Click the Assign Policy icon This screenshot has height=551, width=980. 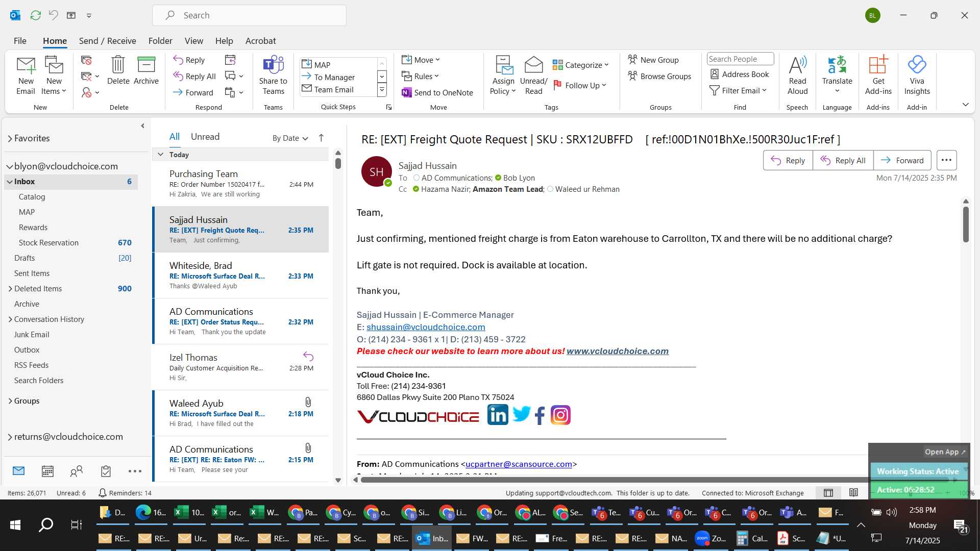pos(503,75)
